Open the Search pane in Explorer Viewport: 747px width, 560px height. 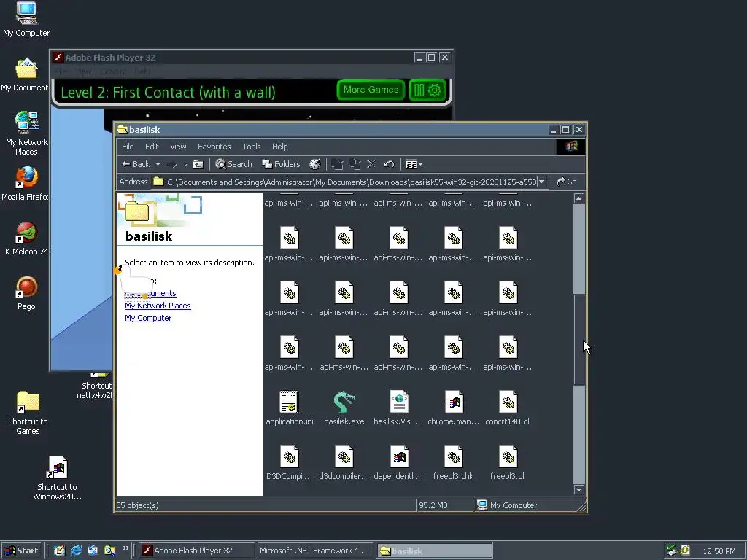pos(233,164)
